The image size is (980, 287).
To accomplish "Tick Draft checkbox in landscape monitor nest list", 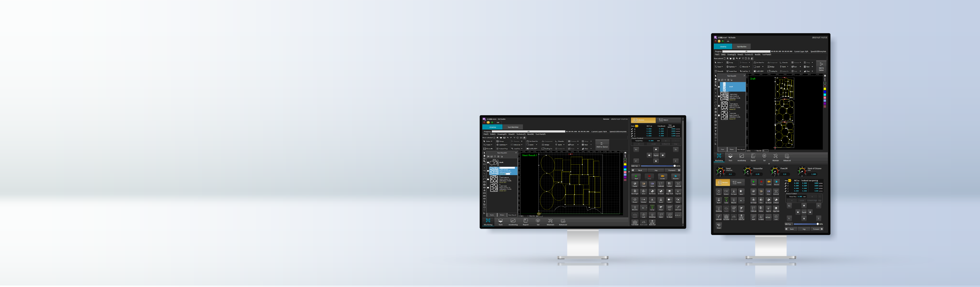I will pos(488,162).
